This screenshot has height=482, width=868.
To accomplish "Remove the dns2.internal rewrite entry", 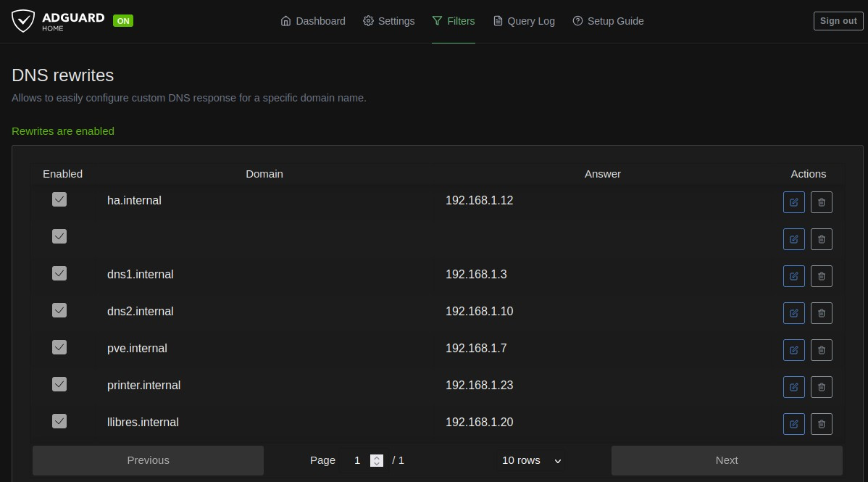I will pyautogui.click(x=821, y=313).
